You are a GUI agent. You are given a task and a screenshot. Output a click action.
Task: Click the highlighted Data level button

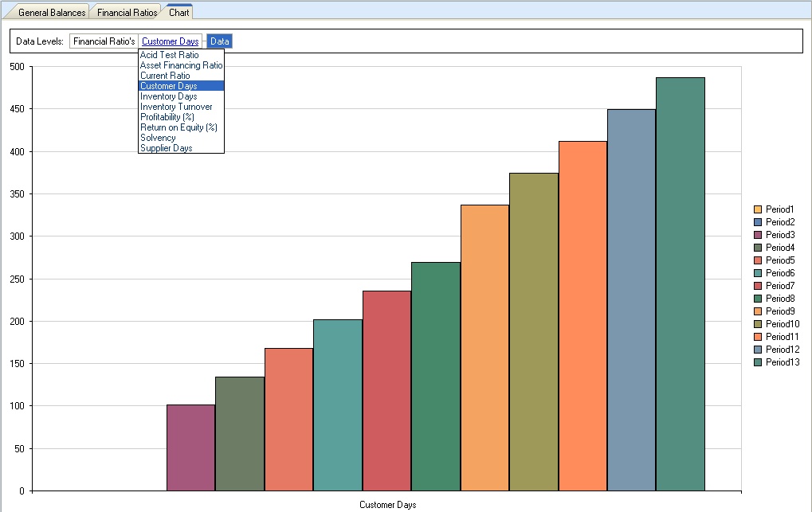coord(219,41)
